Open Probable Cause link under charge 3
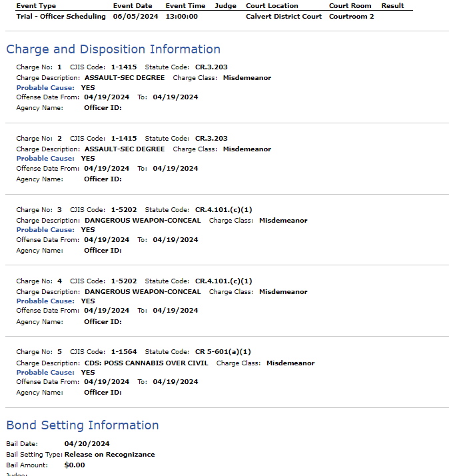The image size is (449, 476). [x=45, y=230]
